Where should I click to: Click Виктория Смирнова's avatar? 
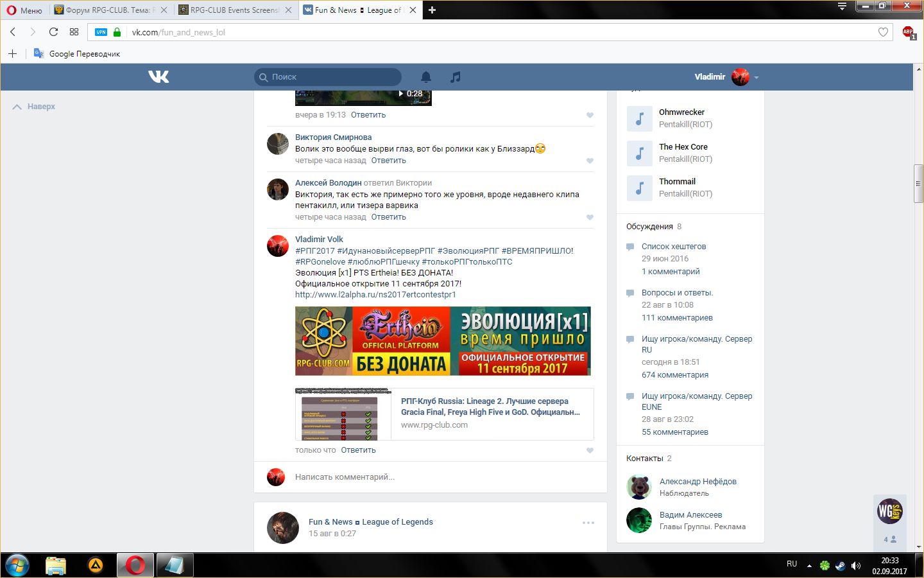click(x=278, y=144)
